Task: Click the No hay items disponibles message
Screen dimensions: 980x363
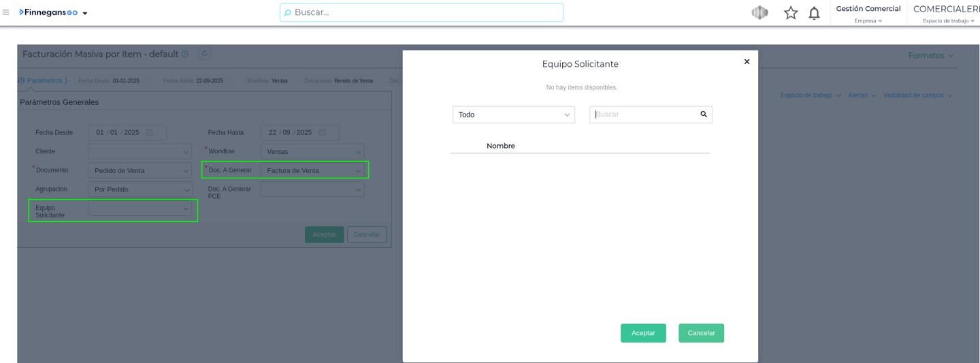Action: (x=582, y=87)
